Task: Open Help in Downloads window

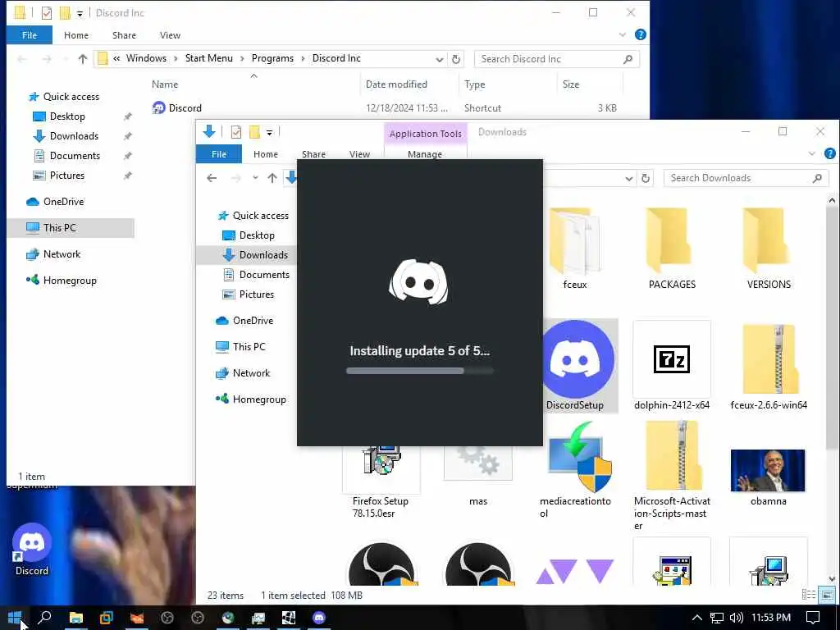Action: point(830,153)
